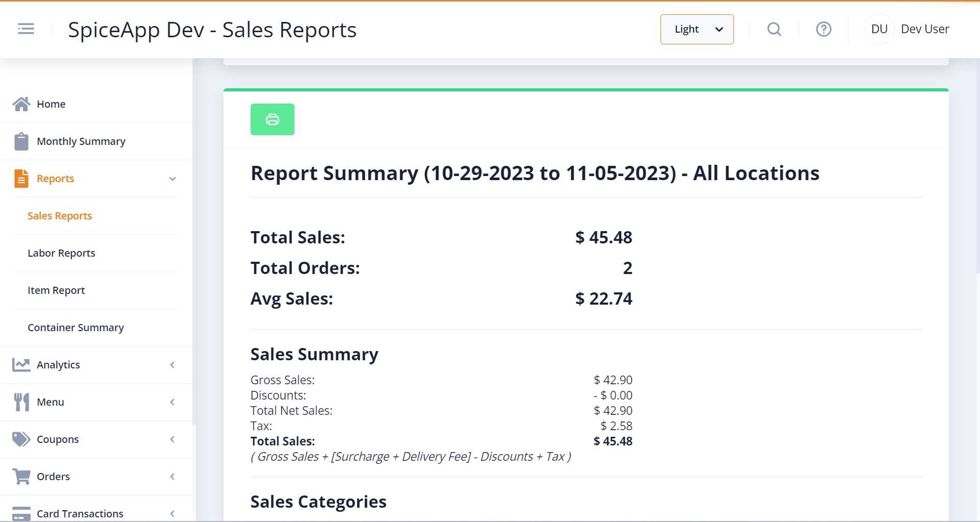980x522 pixels.
Task: Collapse the Reports section chevron
Action: (173, 179)
